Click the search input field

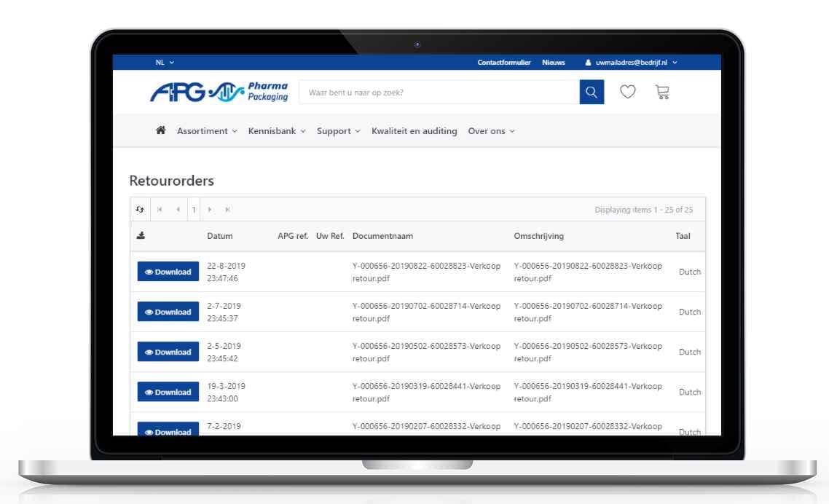439,92
